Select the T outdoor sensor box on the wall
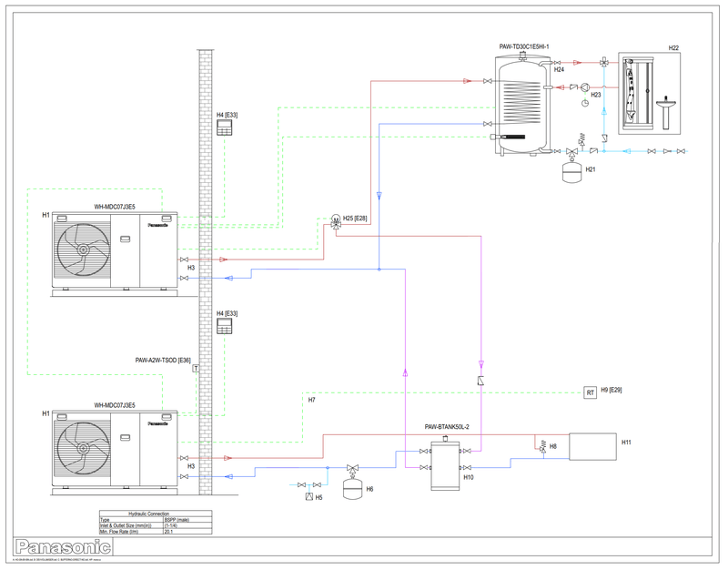This screenshot has width=728, height=570. (196, 369)
